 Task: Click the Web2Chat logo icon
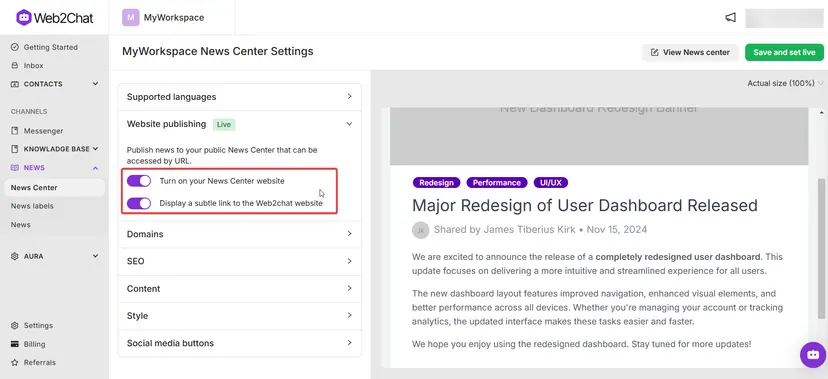click(24, 17)
